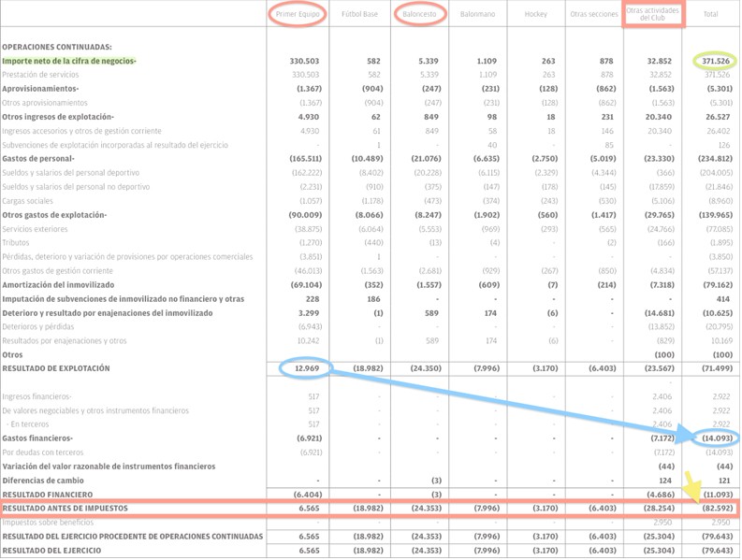Select the Otras secciones column header
This screenshot has height=560, width=742.
point(593,15)
